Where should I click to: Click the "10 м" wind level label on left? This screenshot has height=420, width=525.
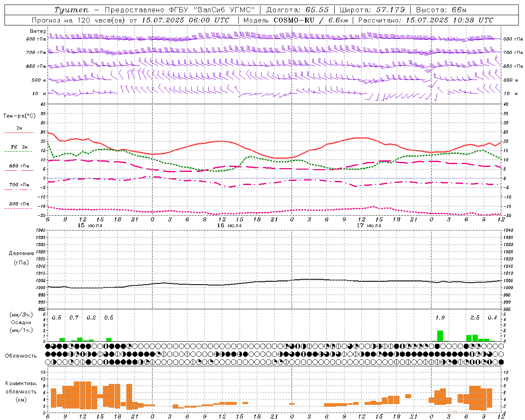pyautogui.click(x=39, y=94)
